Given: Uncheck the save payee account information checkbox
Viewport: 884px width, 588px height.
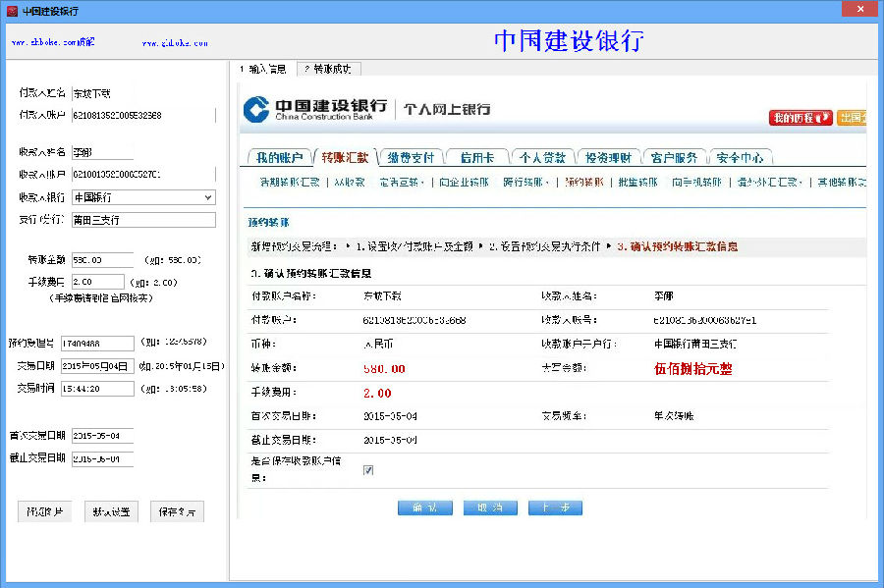Looking at the screenshot, I should 368,469.
